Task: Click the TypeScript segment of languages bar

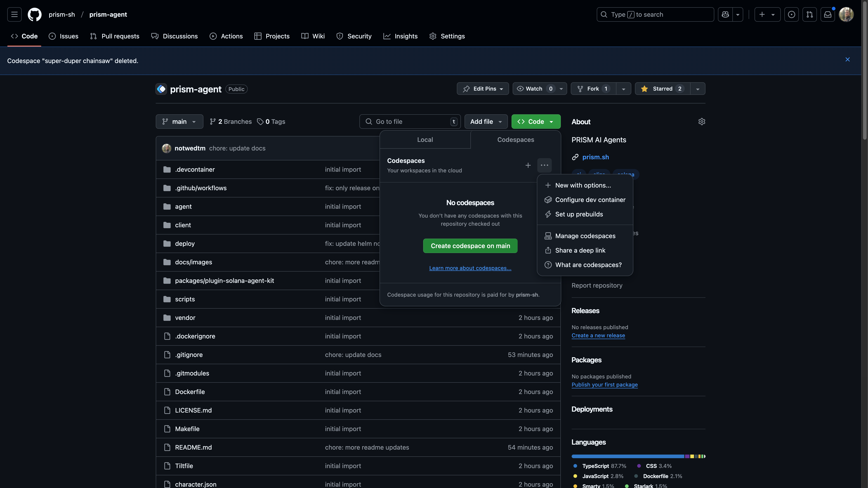Action: click(628, 456)
